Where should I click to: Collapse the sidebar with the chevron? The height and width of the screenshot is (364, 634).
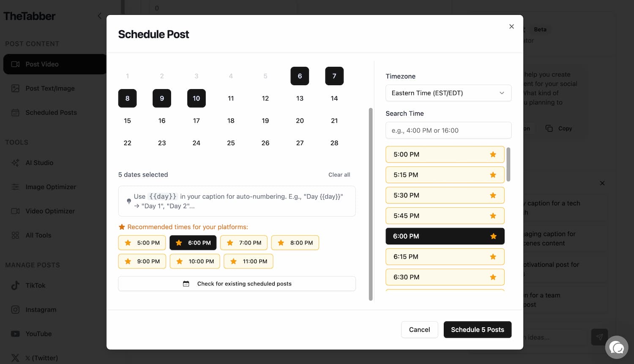(99, 16)
